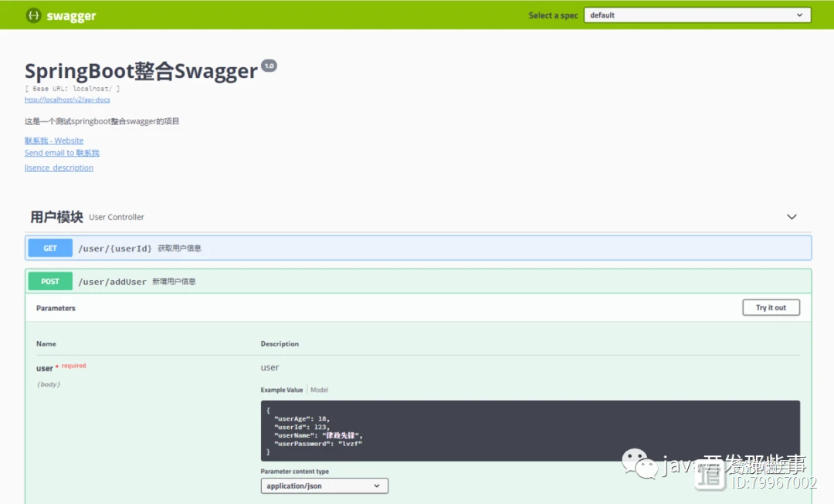Click the 用户模块 User Controller heading
Screen dimensions: 834x504
(x=87, y=217)
